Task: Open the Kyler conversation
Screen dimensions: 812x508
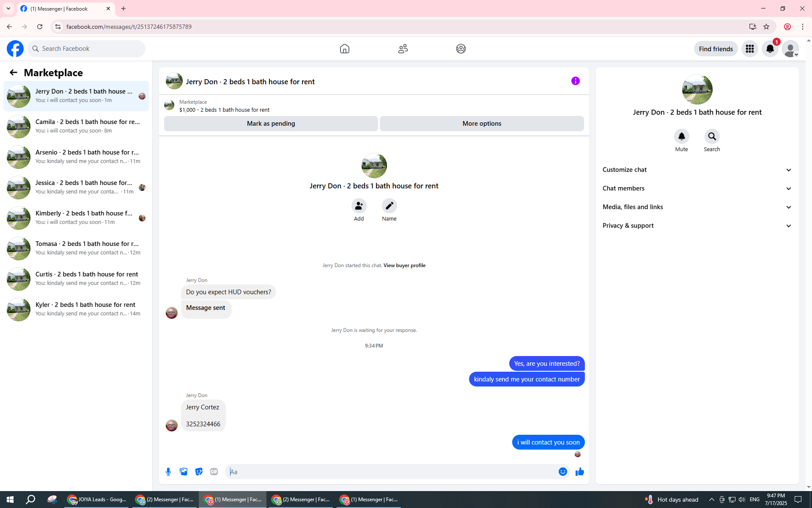Action: coord(76,309)
